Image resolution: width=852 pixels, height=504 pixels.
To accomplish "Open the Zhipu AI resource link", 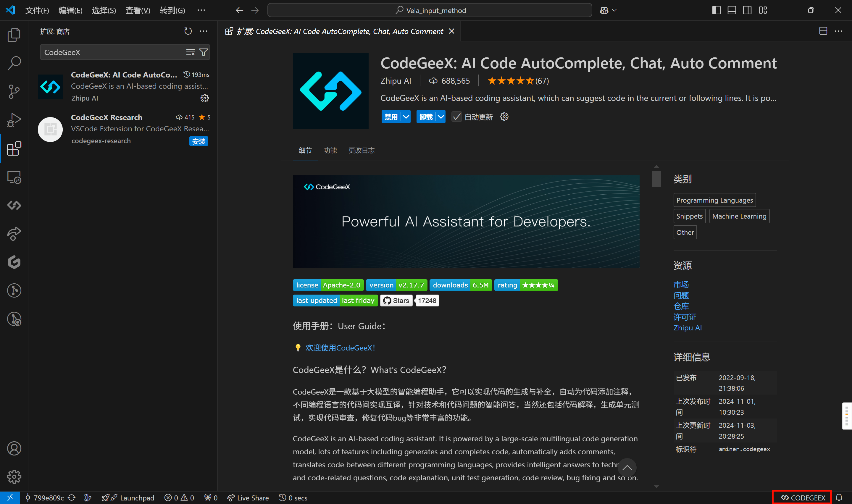I will point(687,328).
